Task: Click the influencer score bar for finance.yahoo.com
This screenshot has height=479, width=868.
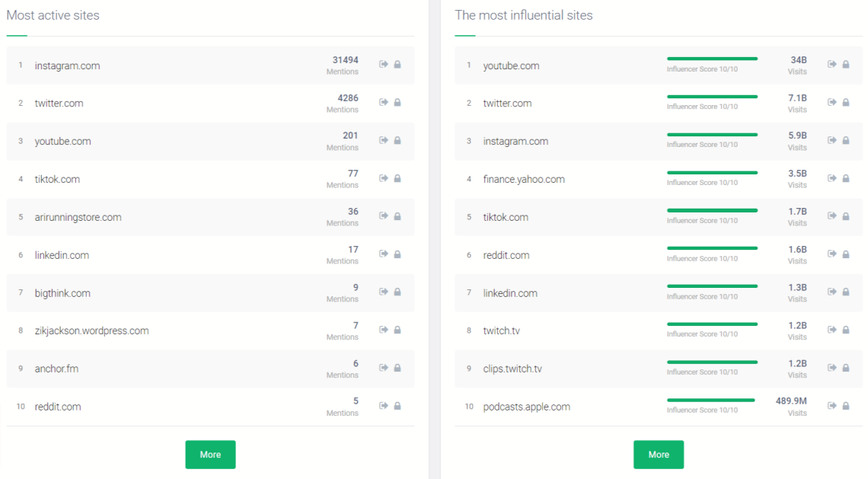Action: tap(712, 173)
